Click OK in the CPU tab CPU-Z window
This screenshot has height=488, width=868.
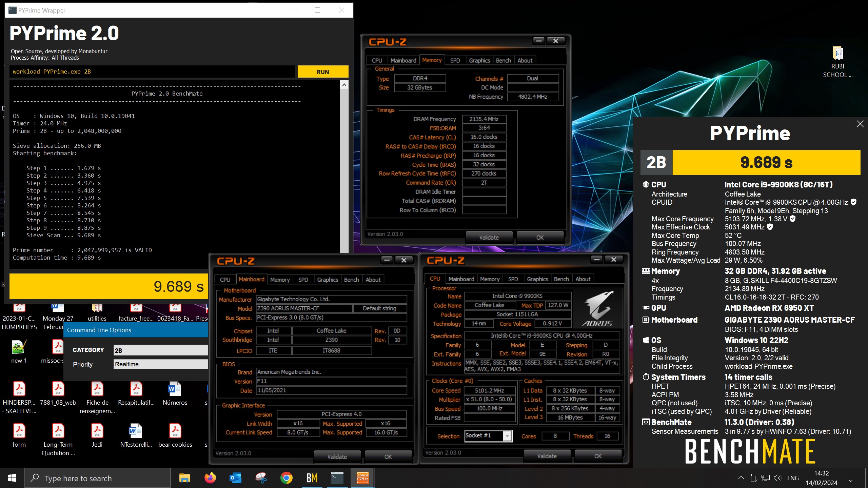pos(598,456)
